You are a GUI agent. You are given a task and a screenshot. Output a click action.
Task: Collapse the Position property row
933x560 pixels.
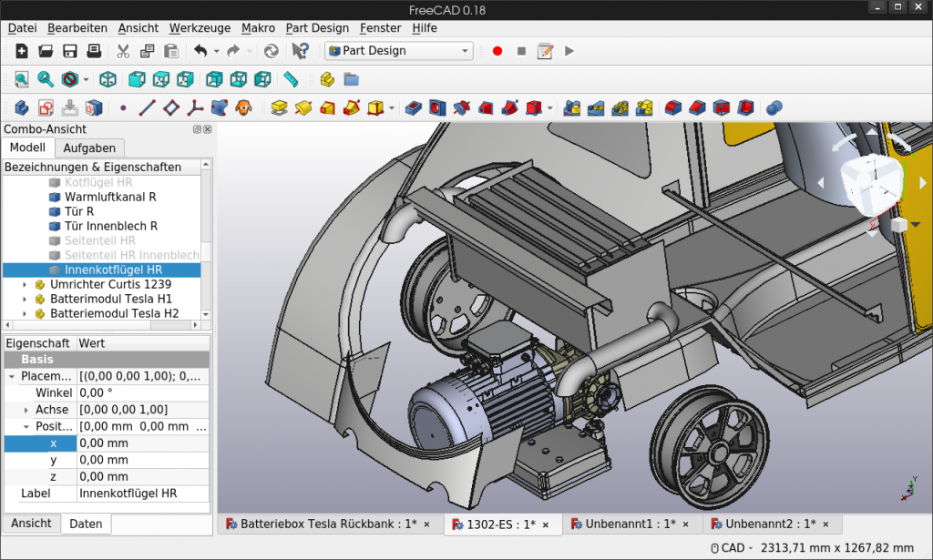click(x=26, y=427)
